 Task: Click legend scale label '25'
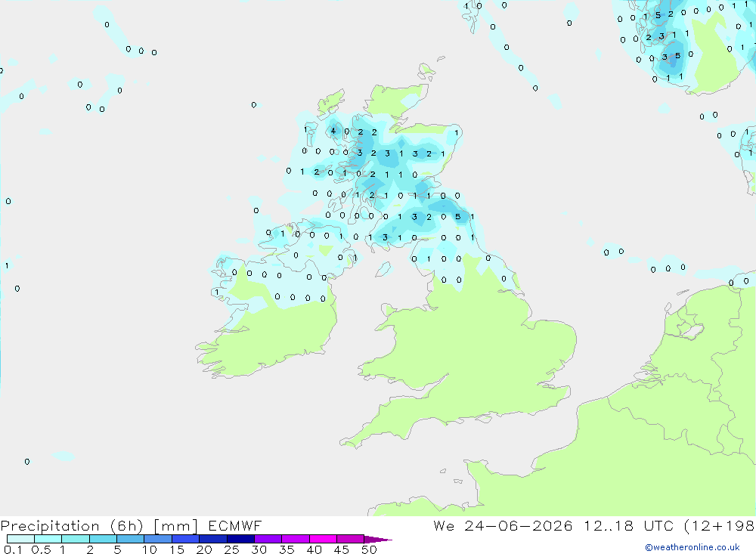(231, 549)
